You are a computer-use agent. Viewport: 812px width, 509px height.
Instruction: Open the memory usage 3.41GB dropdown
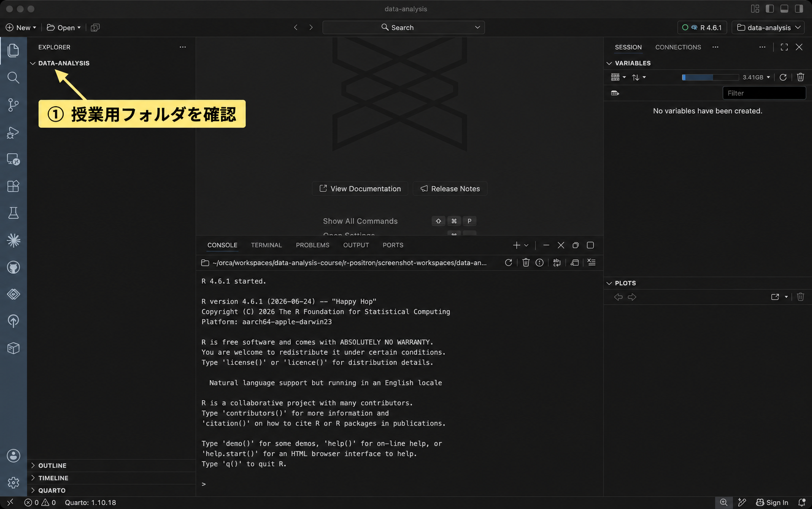point(756,77)
